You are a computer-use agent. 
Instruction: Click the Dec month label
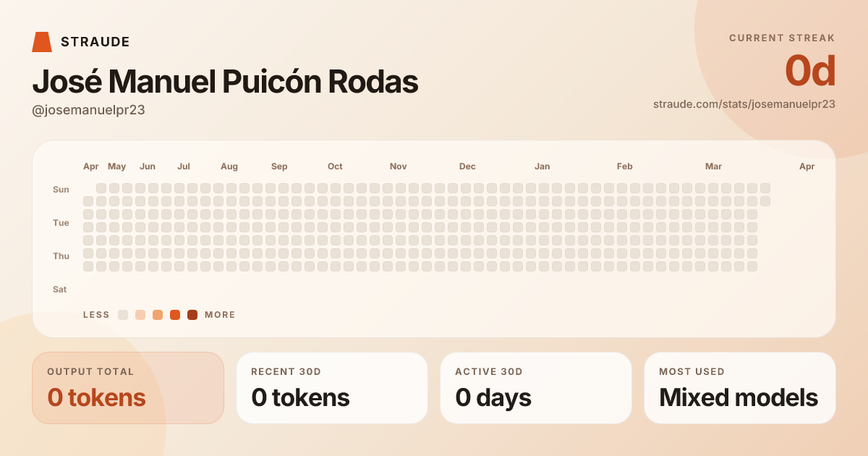coord(467,166)
